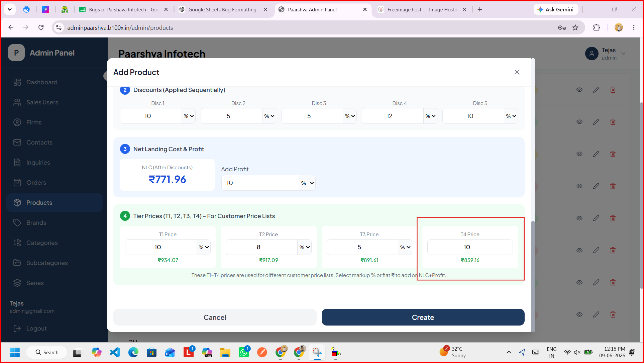
Task: Cancel the Add Product form
Action: tap(215, 317)
